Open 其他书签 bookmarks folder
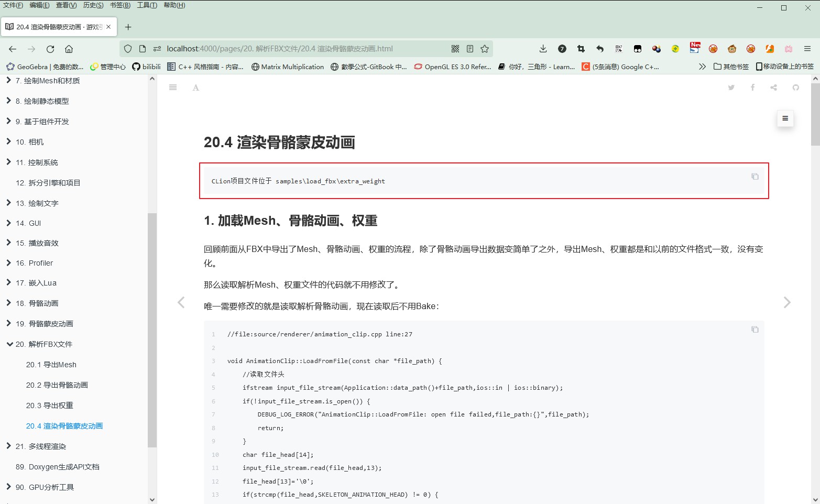The image size is (820, 504). point(731,67)
